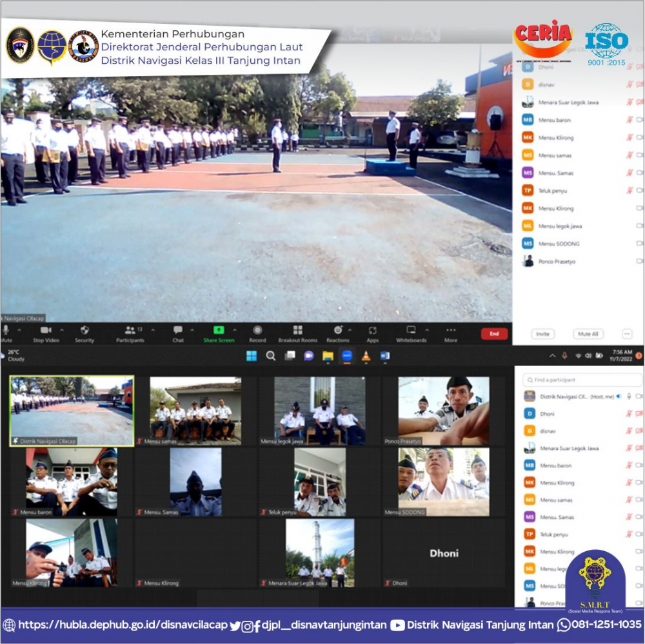Show hidden system tray icons chevron
The height and width of the screenshot is (644, 645).
(x=552, y=356)
